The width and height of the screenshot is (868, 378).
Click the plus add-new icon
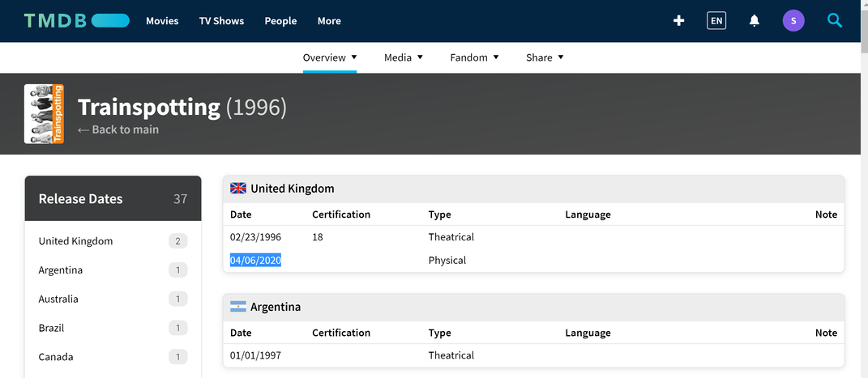click(679, 21)
